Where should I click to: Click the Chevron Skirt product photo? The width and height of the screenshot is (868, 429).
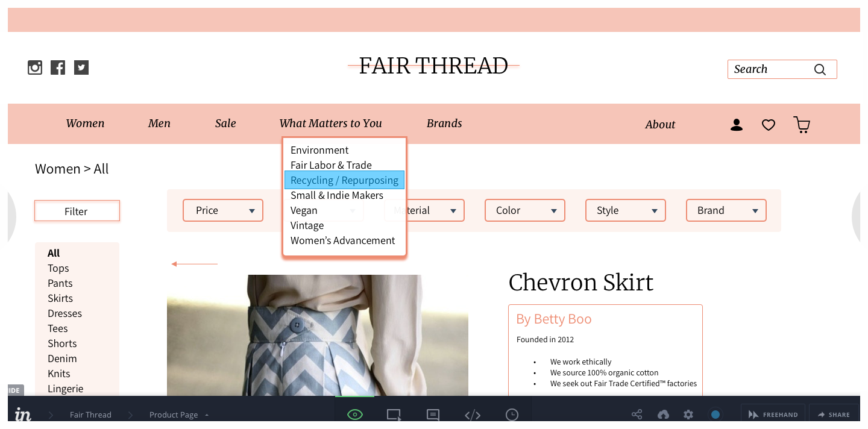point(318,335)
